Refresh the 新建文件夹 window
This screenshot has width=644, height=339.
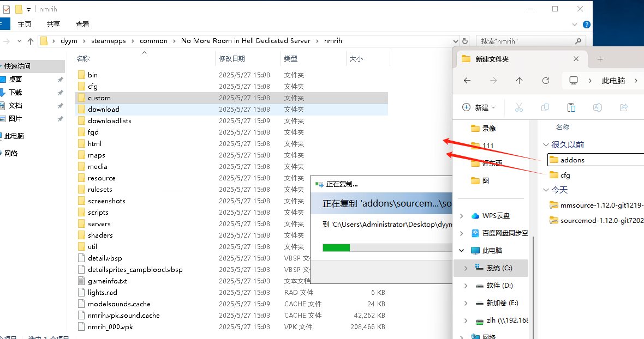coord(545,81)
